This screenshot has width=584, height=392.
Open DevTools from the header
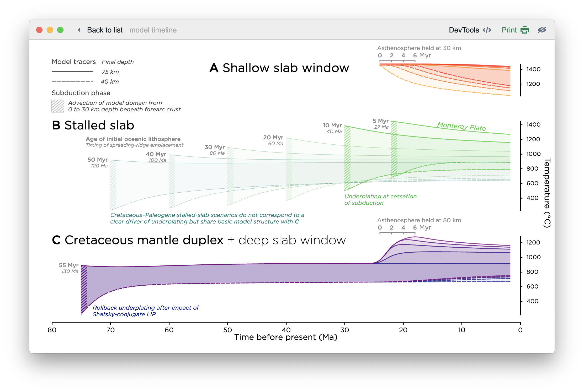pyautogui.click(x=464, y=30)
